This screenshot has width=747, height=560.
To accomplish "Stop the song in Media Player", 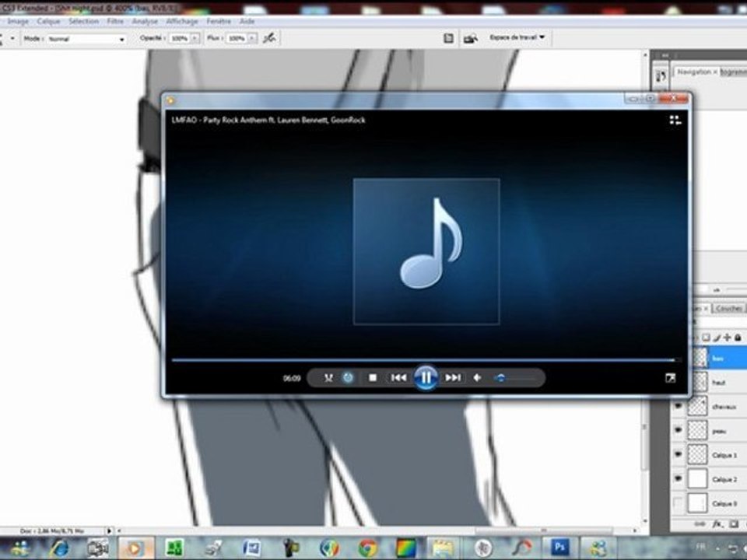I will pos(373,378).
